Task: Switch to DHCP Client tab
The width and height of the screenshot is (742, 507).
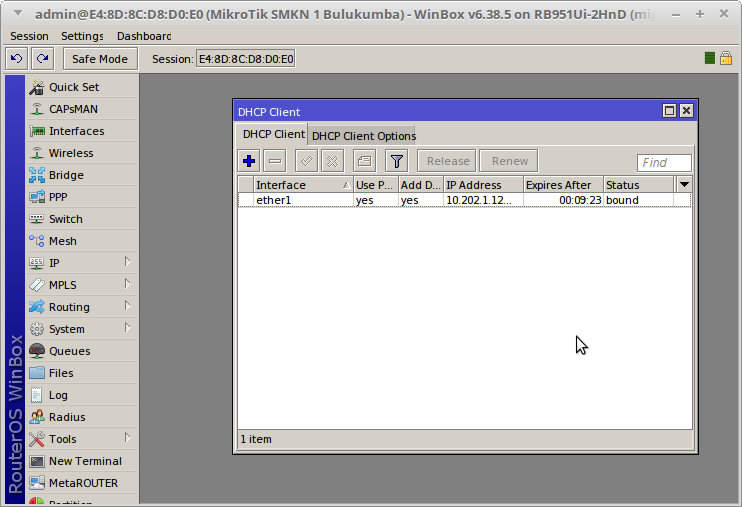Action: pyautogui.click(x=273, y=134)
